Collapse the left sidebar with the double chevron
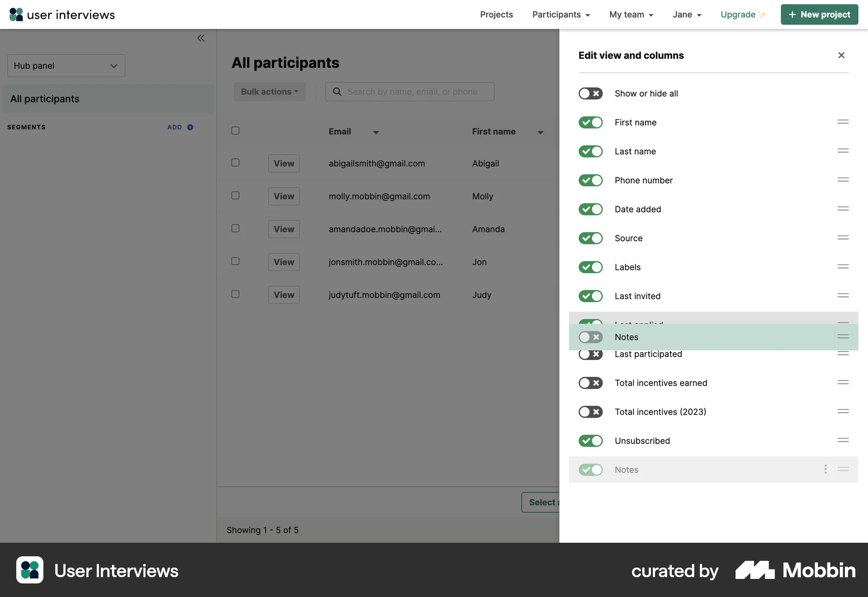The height and width of the screenshot is (597, 868). click(x=201, y=38)
